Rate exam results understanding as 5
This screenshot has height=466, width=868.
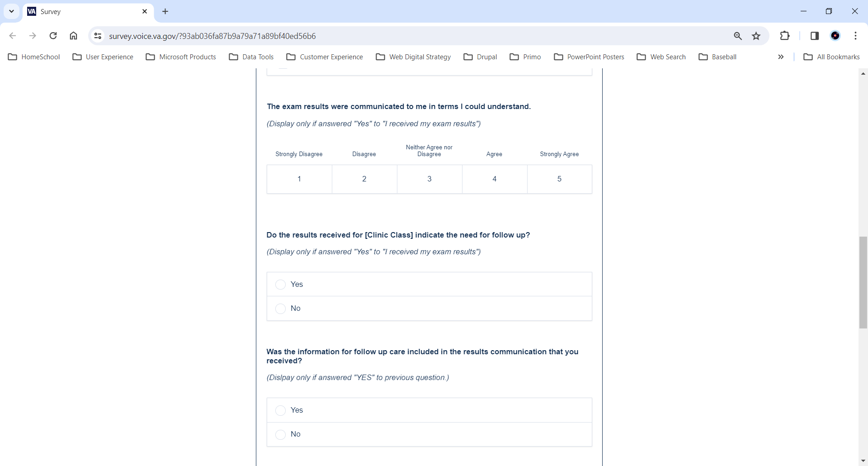tap(560, 179)
